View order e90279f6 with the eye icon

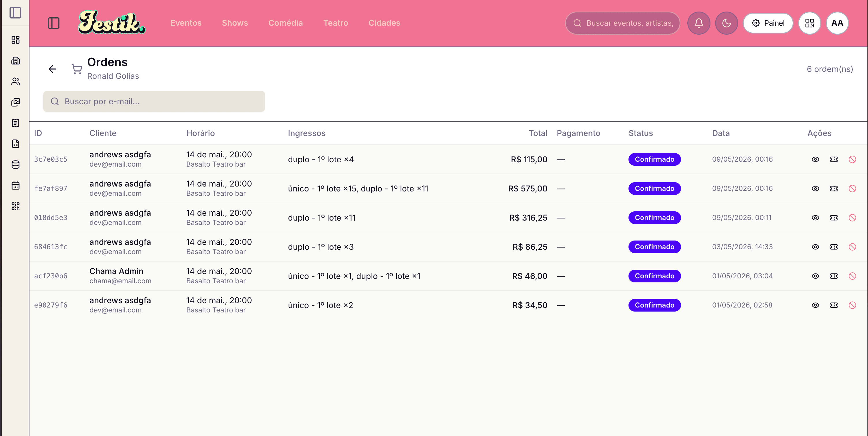click(815, 305)
